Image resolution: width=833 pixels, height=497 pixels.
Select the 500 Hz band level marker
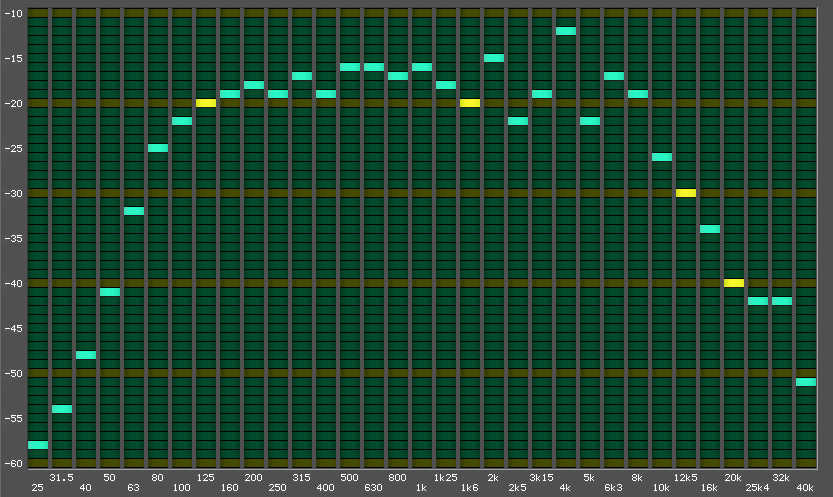350,67
